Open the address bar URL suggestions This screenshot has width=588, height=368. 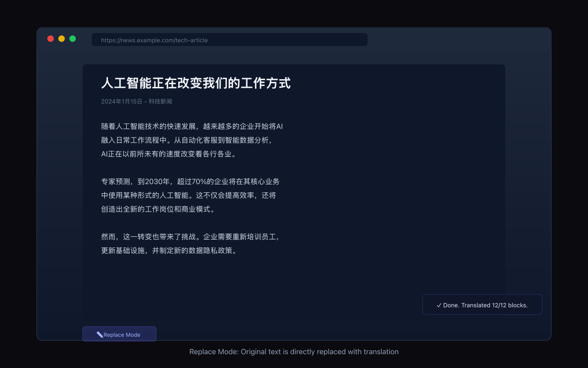pos(230,40)
